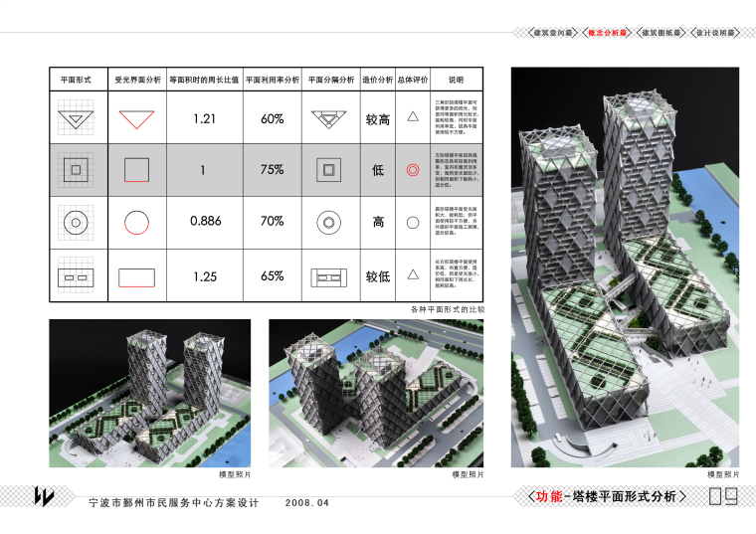Select the triangular plan partition analysis icon

point(325,118)
